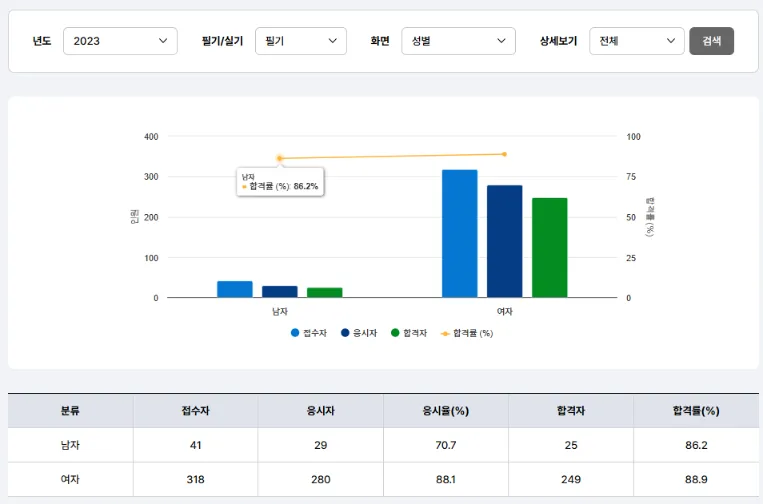This screenshot has height=504, width=763.
Task: Click the 검색 search button
Action: (x=711, y=41)
